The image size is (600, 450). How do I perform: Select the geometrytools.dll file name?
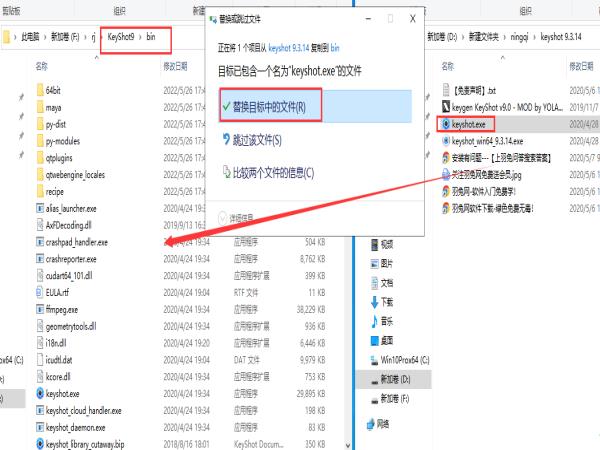click(x=71, y=326)
